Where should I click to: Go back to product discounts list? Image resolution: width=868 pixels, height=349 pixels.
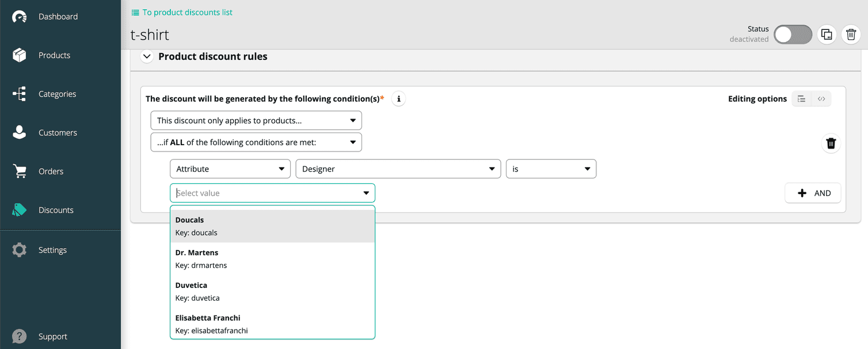181,12
